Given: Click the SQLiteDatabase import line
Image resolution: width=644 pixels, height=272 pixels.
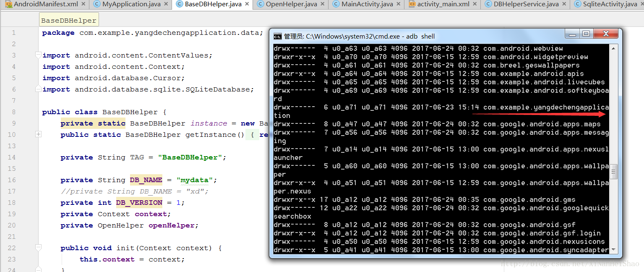Looking at the screenshot, I should [x=148, y=89].
